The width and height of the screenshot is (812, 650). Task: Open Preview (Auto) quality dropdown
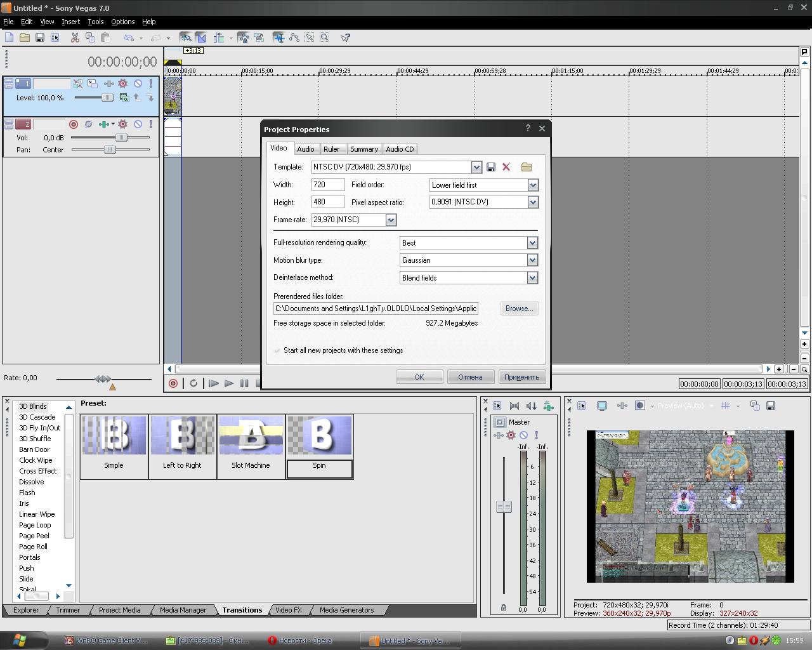point(711,406)
